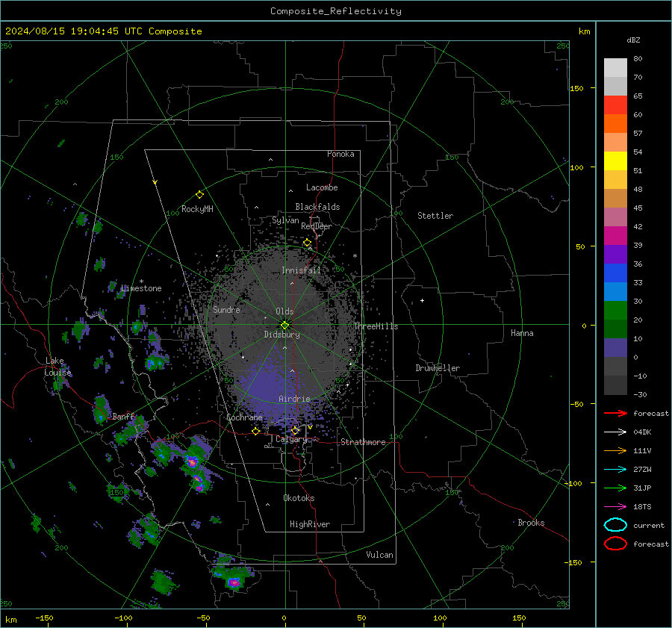Click the Strathmore town label
Viewport: 672px width, 628px height.
[363, 442]
